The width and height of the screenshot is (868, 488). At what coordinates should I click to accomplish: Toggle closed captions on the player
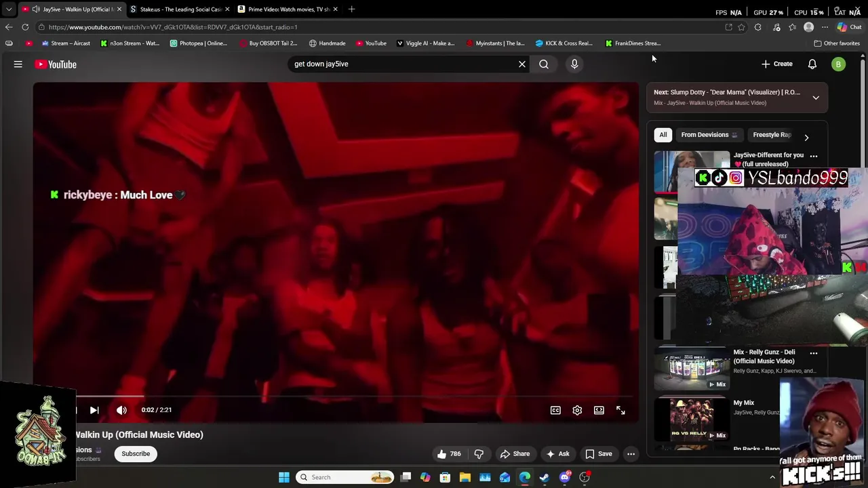[555, 410]
